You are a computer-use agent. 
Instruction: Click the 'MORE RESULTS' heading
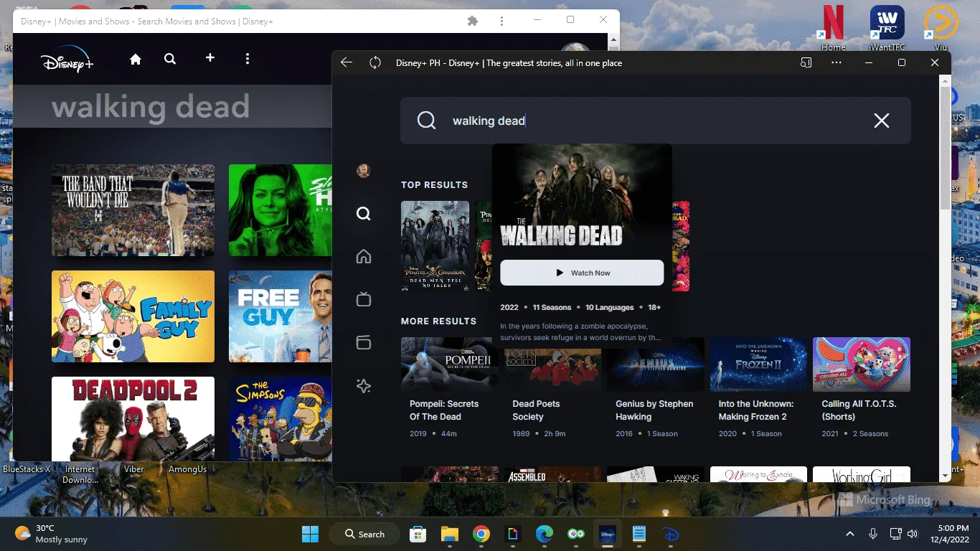[x=438, y=321]
